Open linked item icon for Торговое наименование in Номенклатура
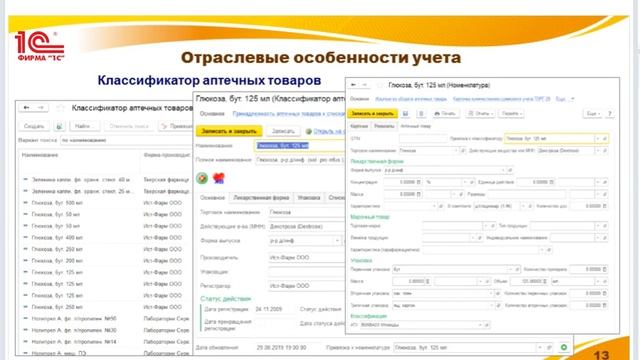This screenshot has height=360, width=640. pyautogui.click(x=462, y=151)
